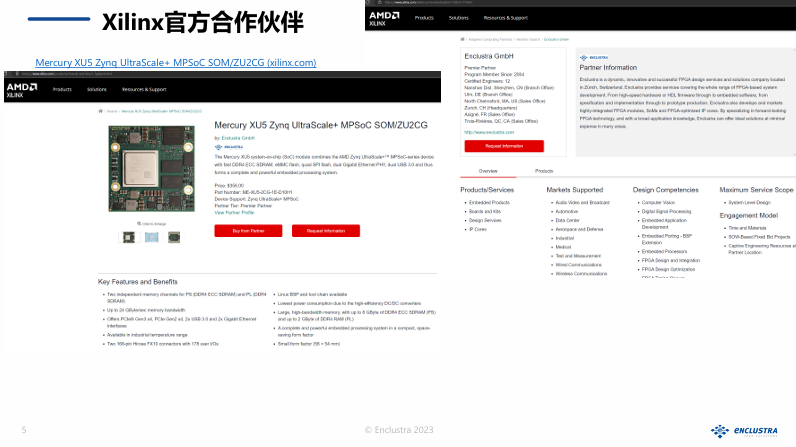Open the View Partner Profile link
The height and width of the screenshot is (447, 796).
(x=235, y=213)
